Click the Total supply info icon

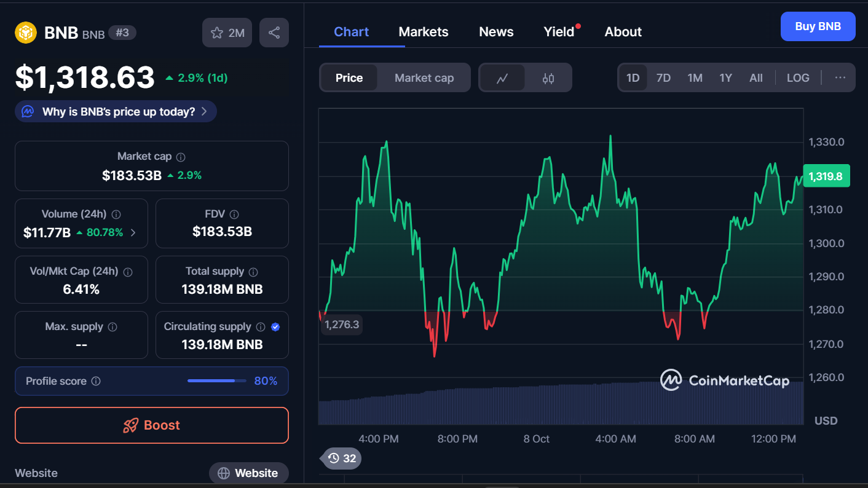tap(253, 272)
